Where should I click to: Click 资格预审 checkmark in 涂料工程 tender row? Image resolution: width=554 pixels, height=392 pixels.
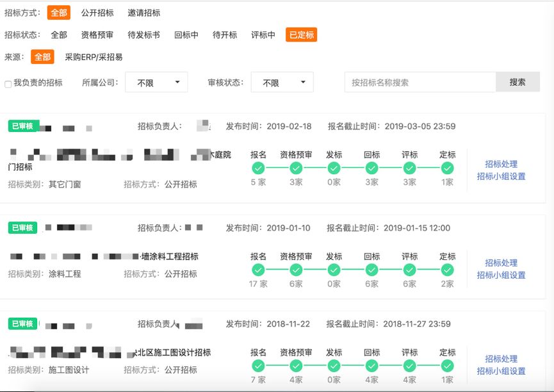pos(296,270)
